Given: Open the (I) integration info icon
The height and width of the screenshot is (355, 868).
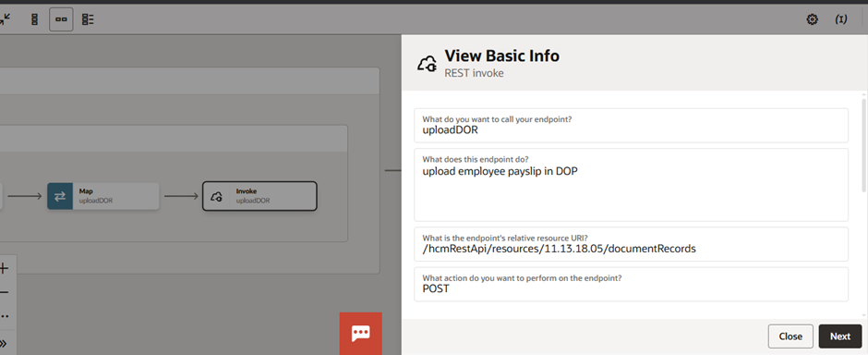Looking at the screenshot, I should [x=841, y=19].
